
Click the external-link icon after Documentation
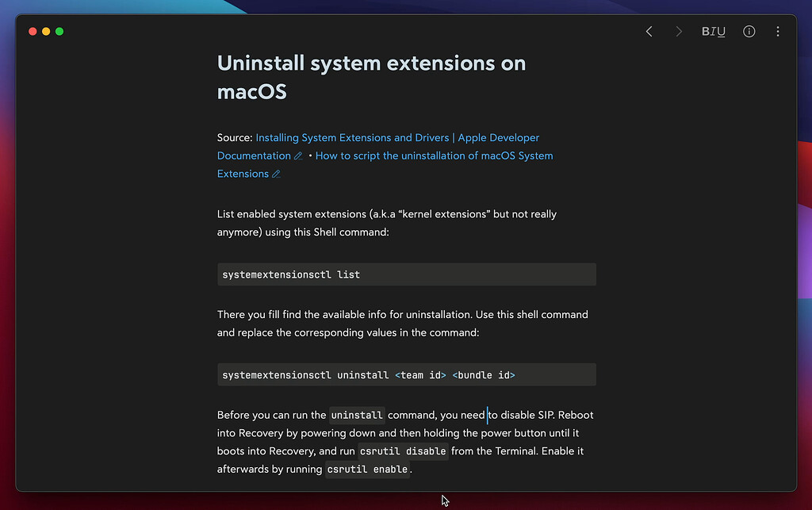click(300, 155)
